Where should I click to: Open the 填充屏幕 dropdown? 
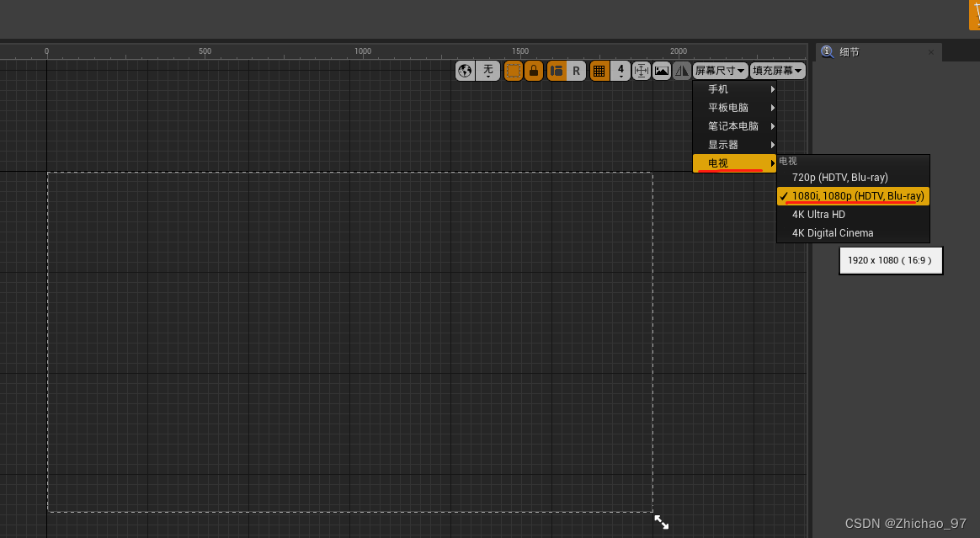coord(775,70)
